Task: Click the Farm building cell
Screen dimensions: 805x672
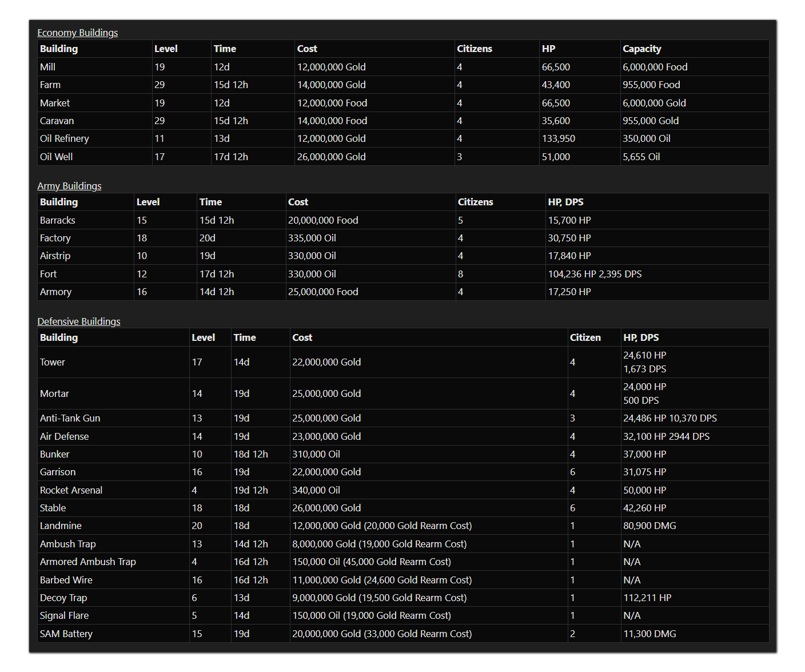Action: pyautogui.click(x=95, y=85)
